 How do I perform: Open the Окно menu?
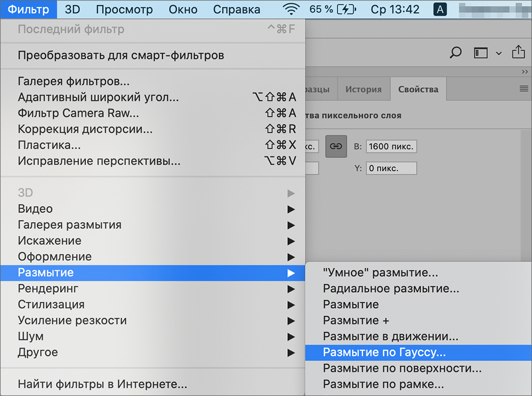click(x=183, y=9)
